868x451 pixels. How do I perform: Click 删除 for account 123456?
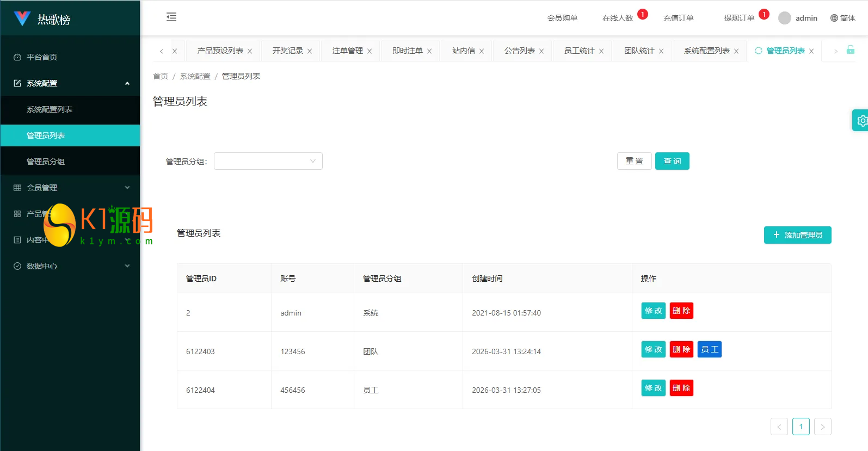tap(681, 349)
